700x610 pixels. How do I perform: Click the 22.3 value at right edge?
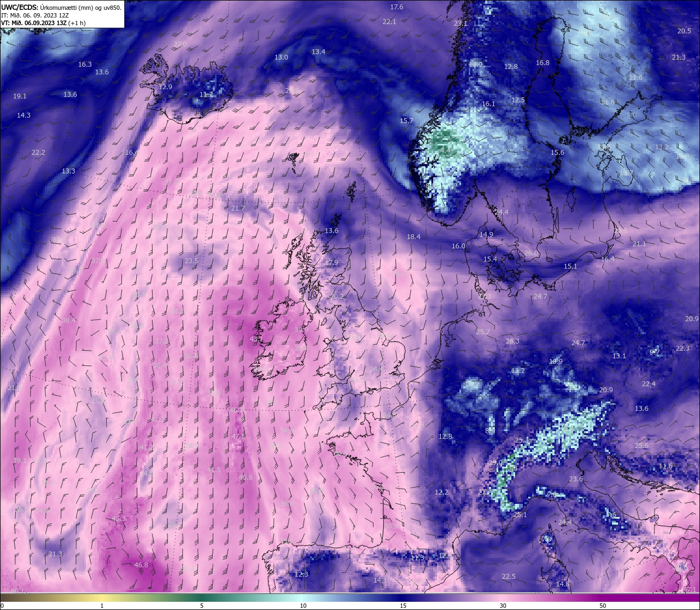(x=682, y=348)
